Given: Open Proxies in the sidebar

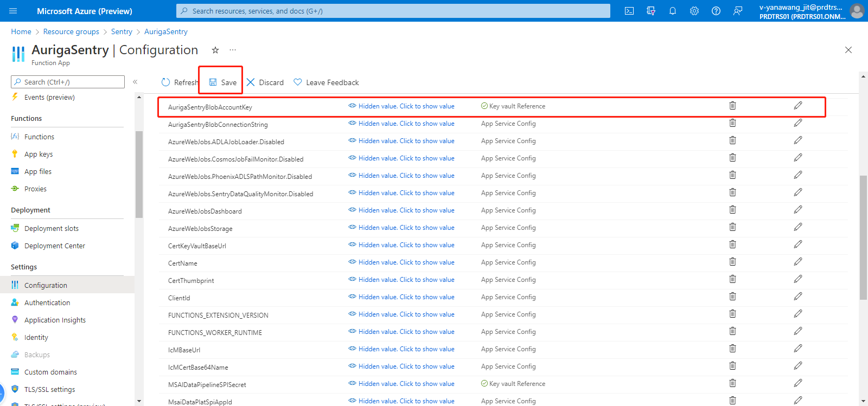Looking at the screenshot, I should coord(35,189).
